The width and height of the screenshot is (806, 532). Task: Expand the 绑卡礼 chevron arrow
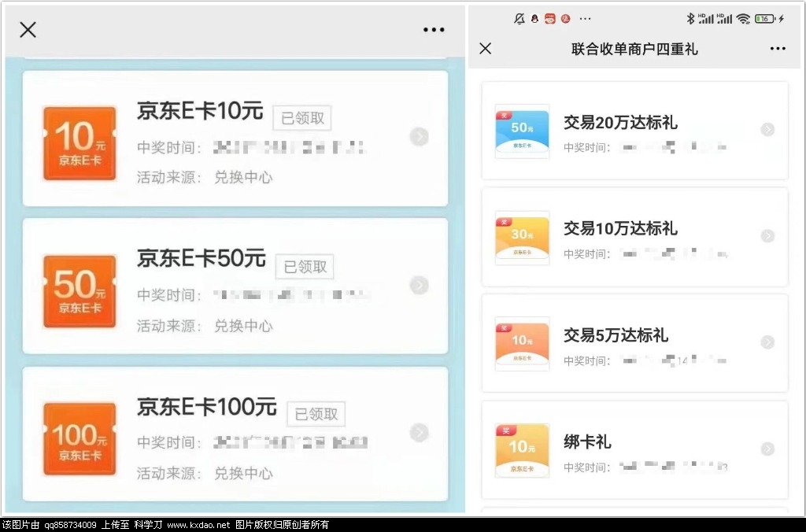pyautogui.click(x=767, y=449)
